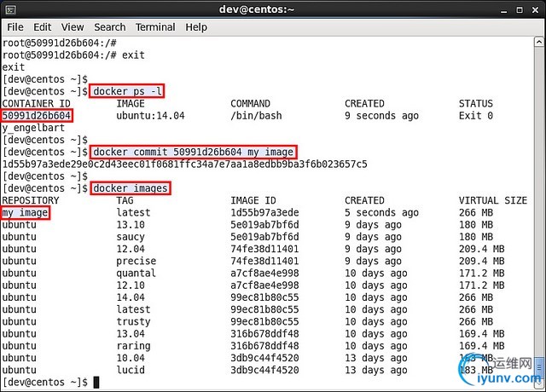
Task: Click '13 days ago' in the 10.04 row
Action: 375,358
